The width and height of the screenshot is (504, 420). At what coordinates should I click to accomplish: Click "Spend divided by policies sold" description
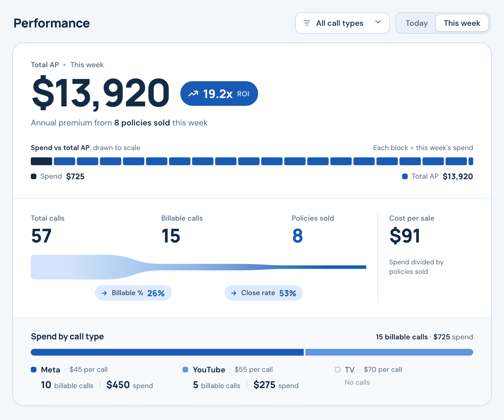click(x=416, y=267)
